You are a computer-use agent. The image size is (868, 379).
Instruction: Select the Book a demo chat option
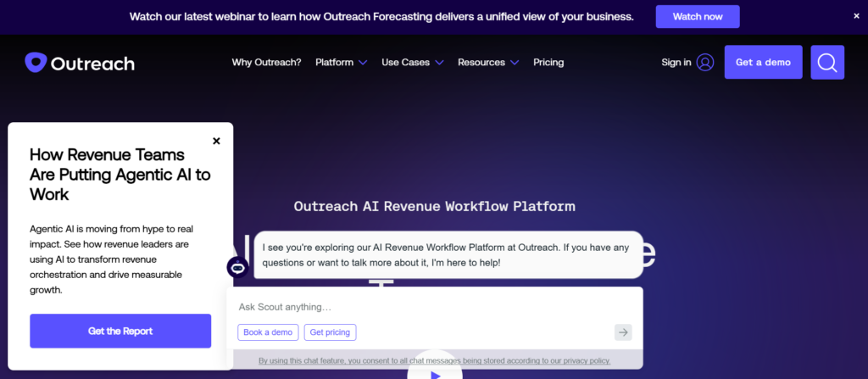[268, 332]
